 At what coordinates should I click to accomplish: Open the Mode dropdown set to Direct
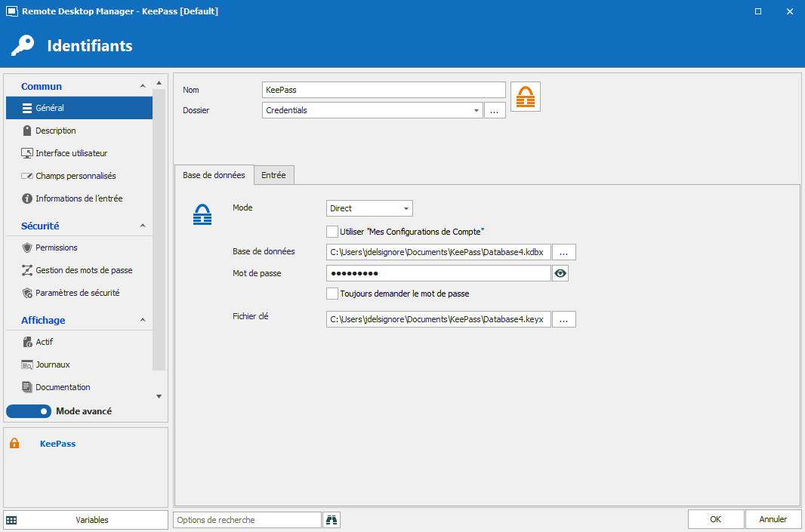tap(369, 208)
